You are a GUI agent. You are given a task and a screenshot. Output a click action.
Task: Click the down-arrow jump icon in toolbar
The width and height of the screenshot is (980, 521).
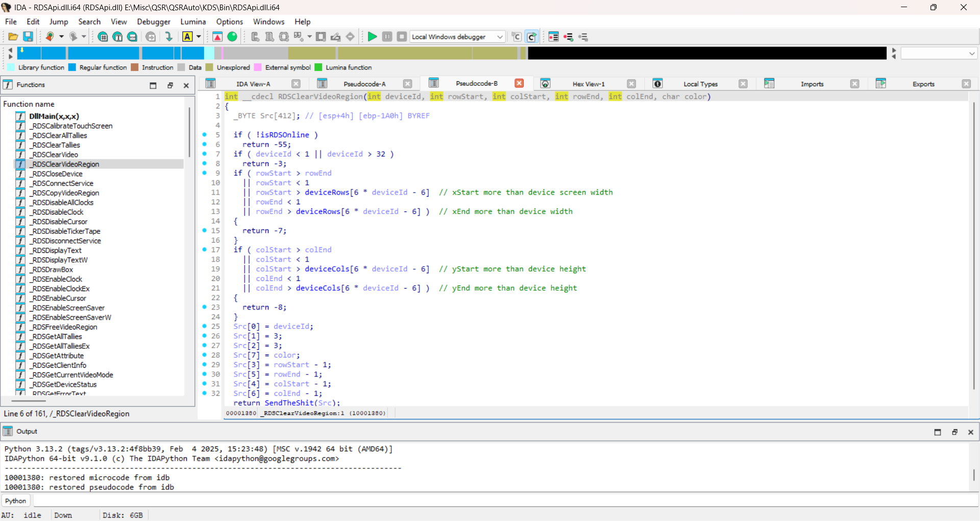coord(168,37)
